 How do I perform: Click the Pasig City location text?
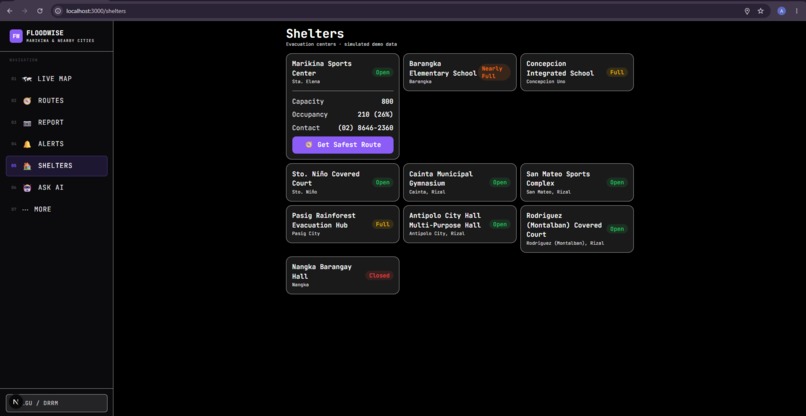pyautogui.click(x=306, y=233)
